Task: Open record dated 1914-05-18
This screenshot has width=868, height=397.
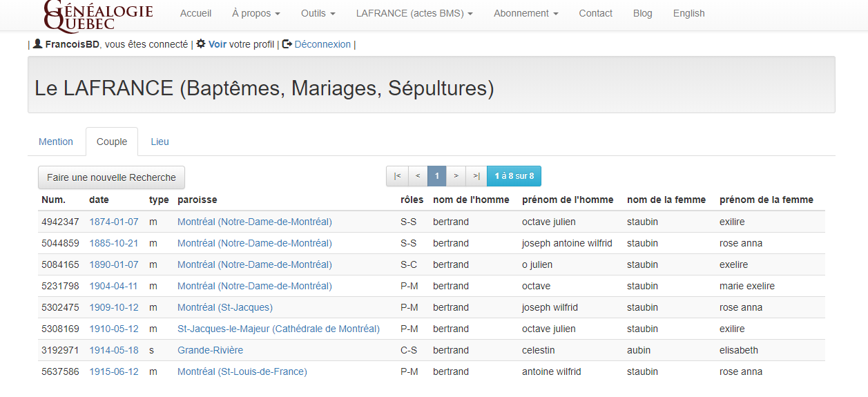Action: (114, 350)
